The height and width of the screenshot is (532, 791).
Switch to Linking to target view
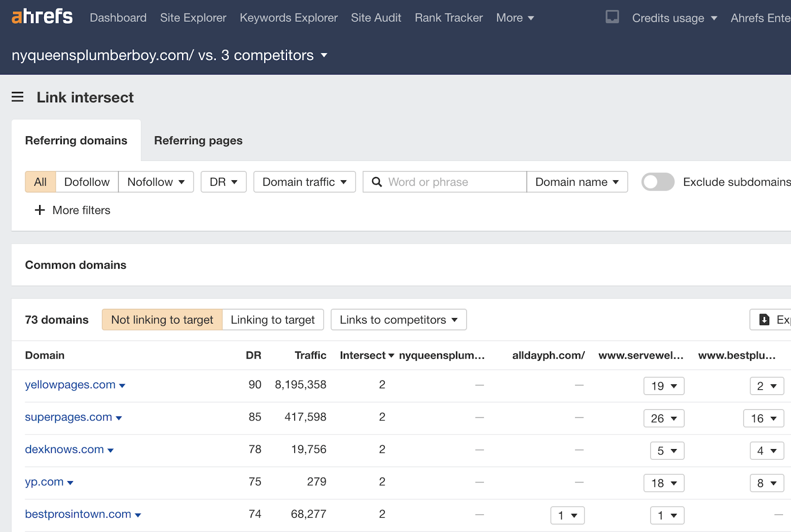point(273,320)
